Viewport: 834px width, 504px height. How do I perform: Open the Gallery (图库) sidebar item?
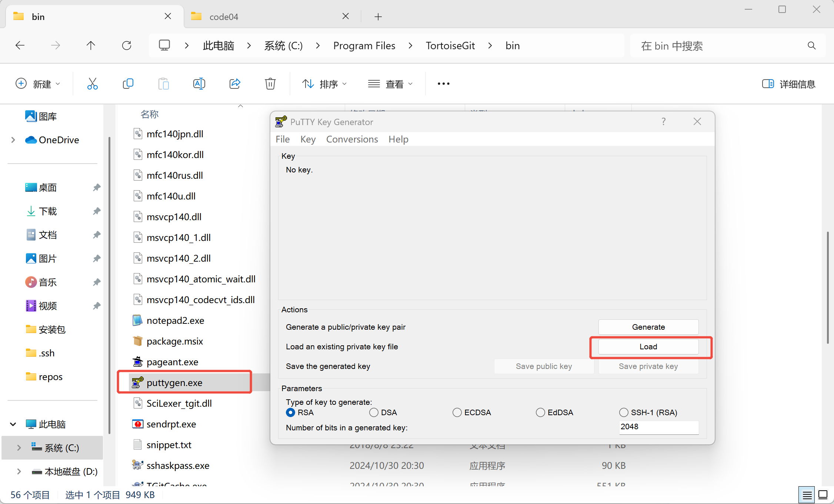(x=41, y=116)
